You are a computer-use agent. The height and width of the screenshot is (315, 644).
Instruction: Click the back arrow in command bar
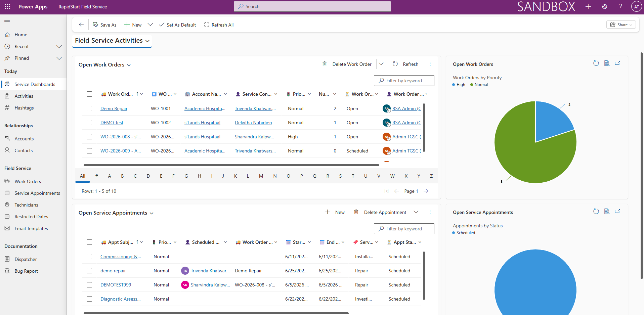pos(81,25)
